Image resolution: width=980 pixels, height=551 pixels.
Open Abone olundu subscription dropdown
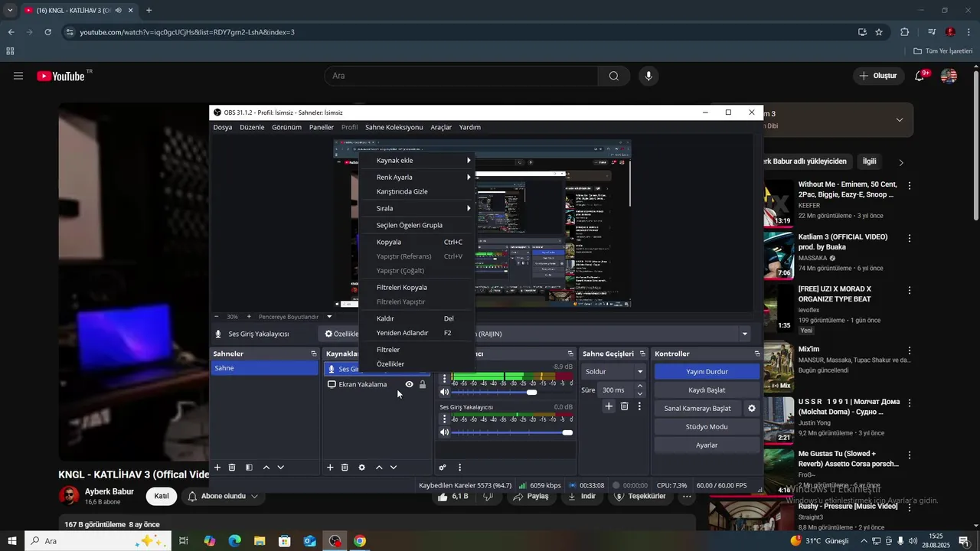pos(223,496)
